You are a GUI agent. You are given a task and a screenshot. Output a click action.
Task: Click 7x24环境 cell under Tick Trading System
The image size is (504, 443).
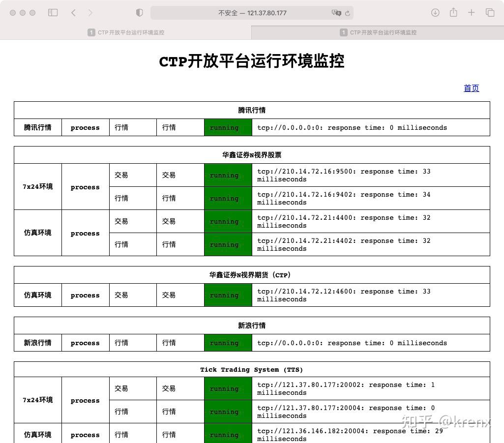point(38,400)
